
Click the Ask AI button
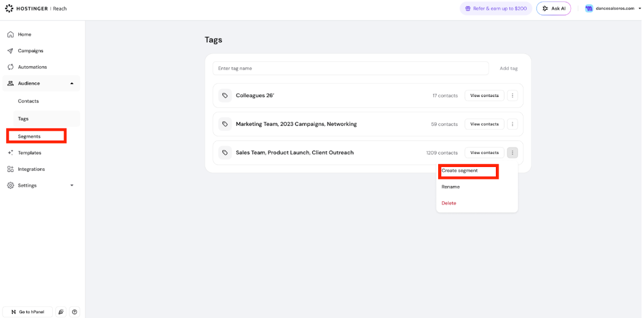click(x=553, y=9)
